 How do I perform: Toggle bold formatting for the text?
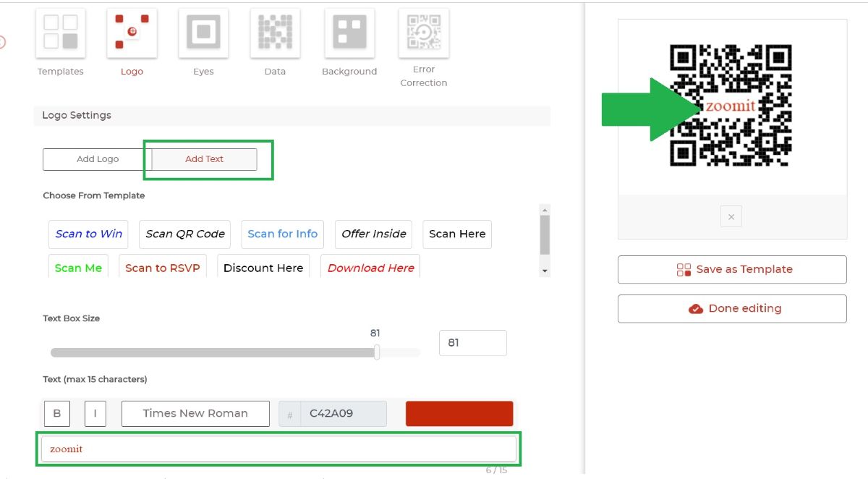[x=57, y=413]
